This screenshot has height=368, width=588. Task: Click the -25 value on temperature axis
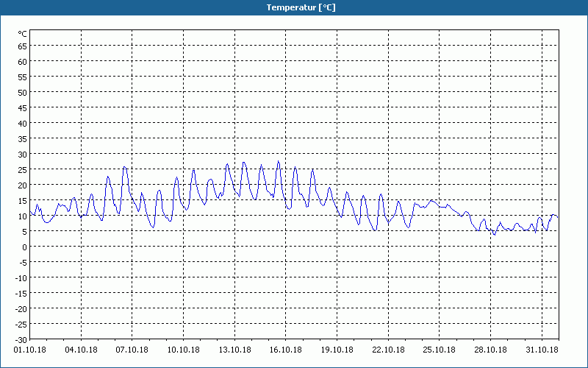point(21,324)
